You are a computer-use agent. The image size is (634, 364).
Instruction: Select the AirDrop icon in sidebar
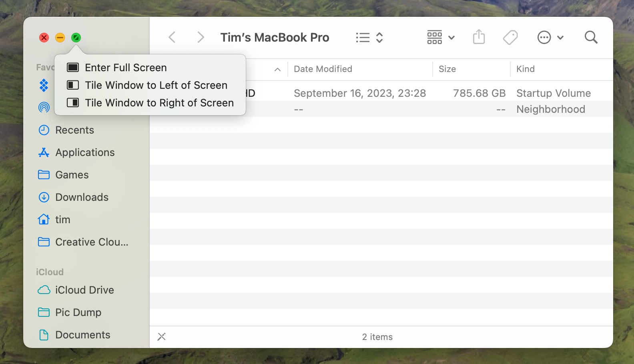pos(44,107)
